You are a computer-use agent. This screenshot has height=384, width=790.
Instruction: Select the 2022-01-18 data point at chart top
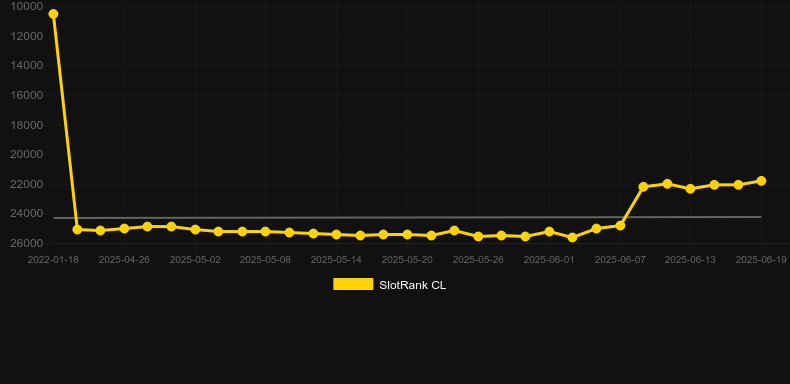pos(53,14)
